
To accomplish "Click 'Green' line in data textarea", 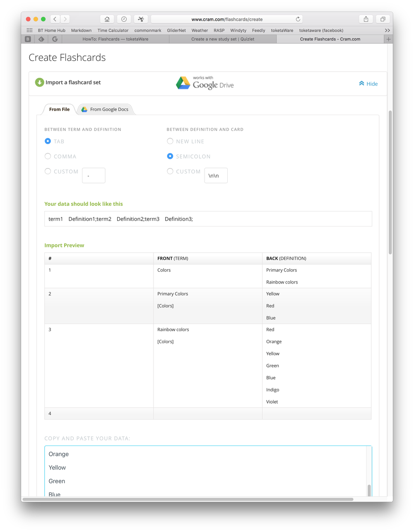I will [57, 481].
